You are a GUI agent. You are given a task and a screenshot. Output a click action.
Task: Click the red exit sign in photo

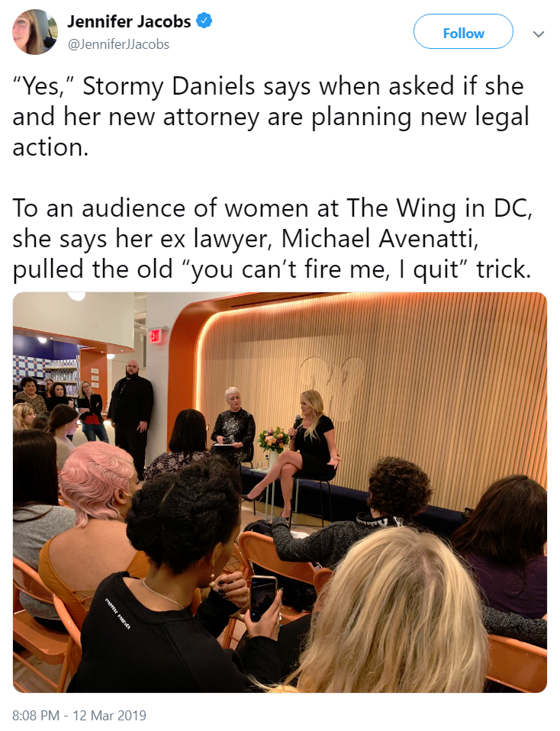[154, 335]
